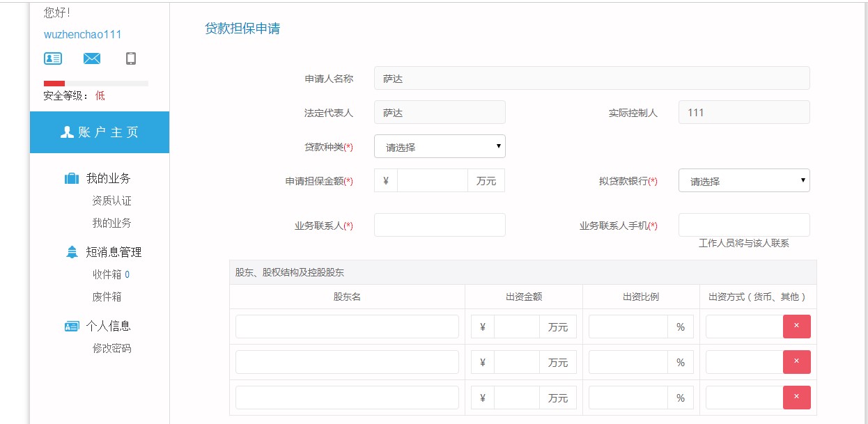The image size is (868, 424).
Task: Remove the third shareholder row
Action: pos(796,398)
